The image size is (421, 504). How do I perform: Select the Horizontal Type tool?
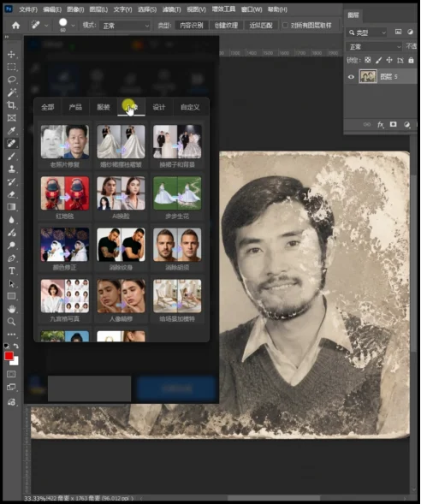click(x=12, y=270)
